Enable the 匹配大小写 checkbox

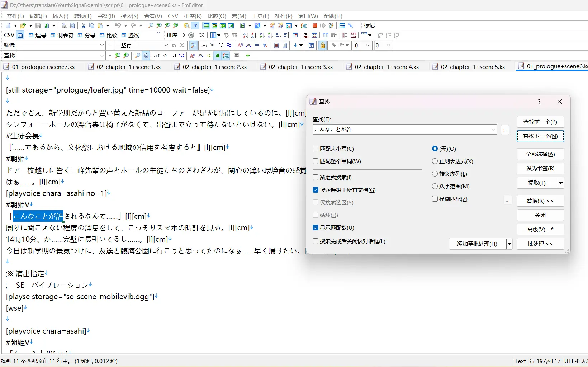click(316, 149)
